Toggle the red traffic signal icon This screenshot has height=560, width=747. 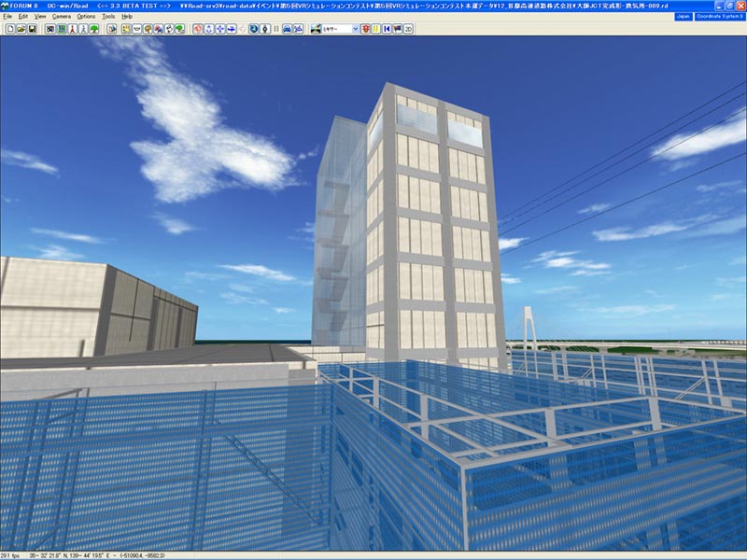(x=365, y=29)
